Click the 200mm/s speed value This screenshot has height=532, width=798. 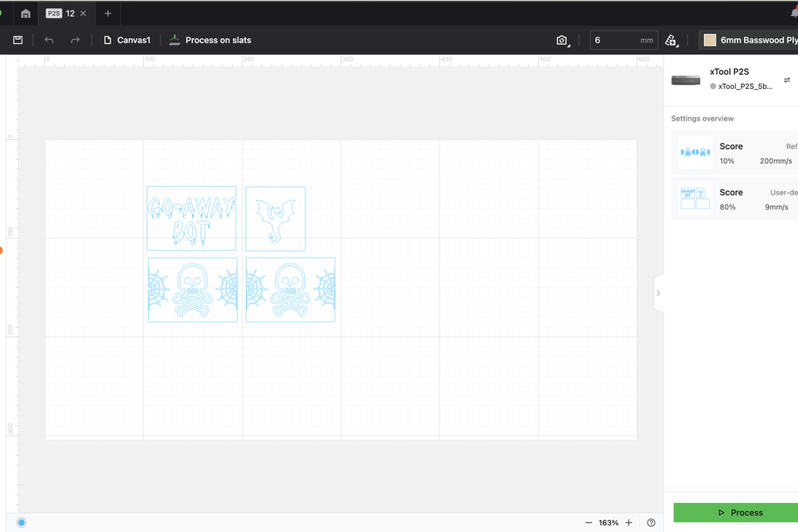[776, 161]
